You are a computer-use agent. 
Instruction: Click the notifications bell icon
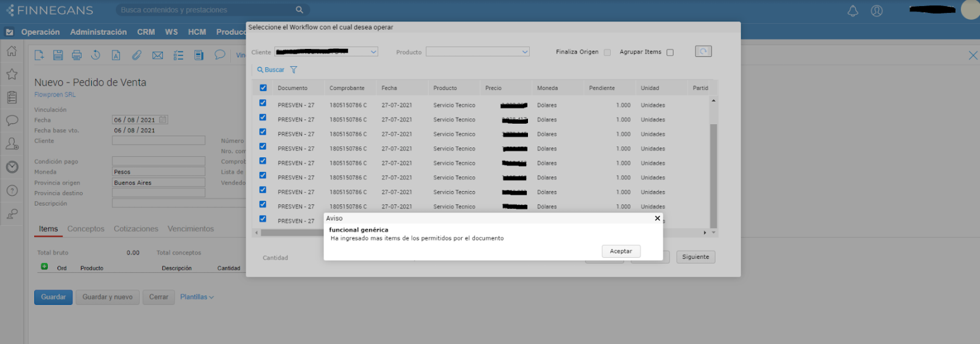click(x=853, y=11)
